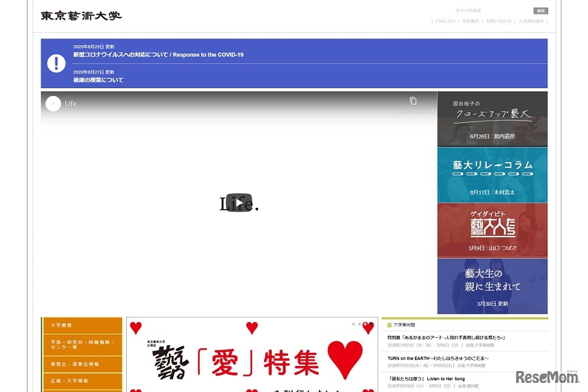Click the 東京藝術大学 logo

[x=81, y=16]
